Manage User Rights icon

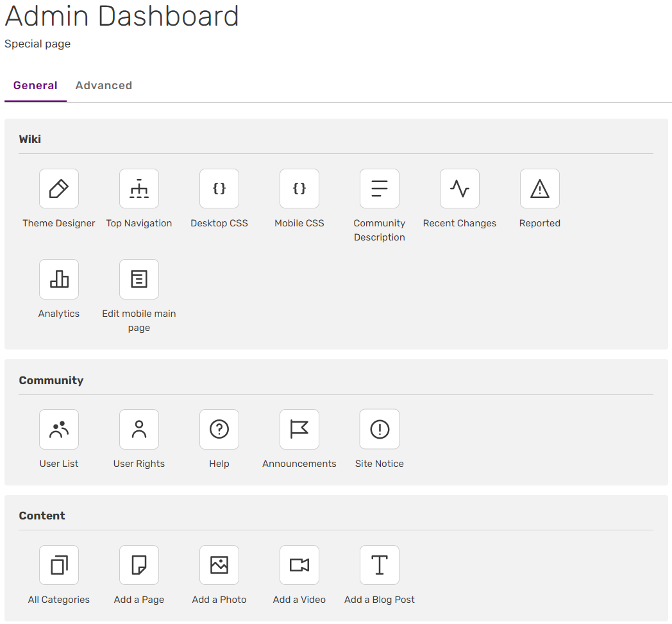[139, 429]
